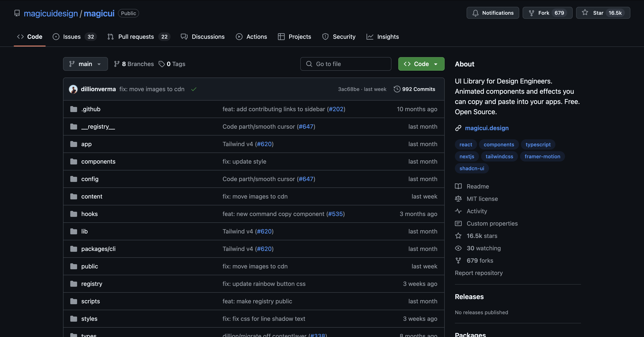
Task: Open the 992 Commits history link
Action: coord(414,89)
